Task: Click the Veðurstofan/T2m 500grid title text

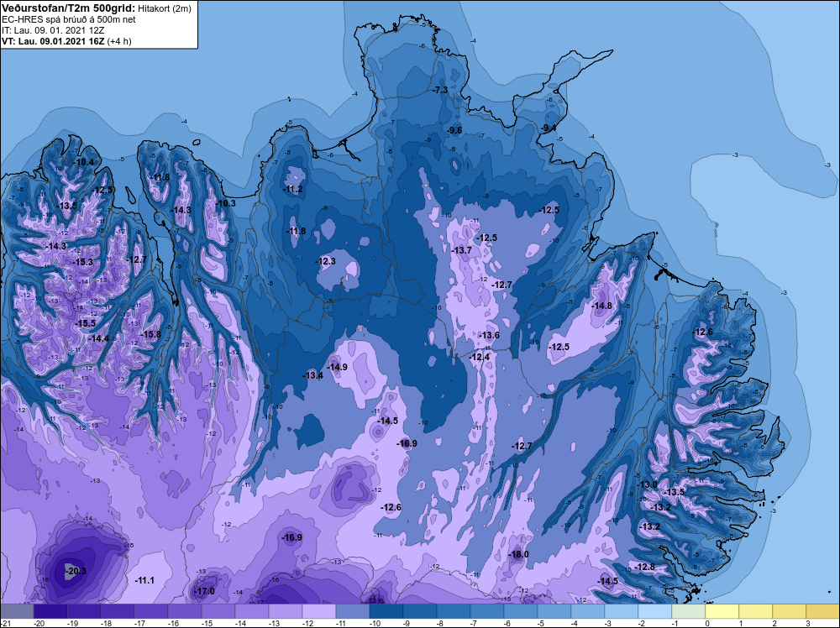Action: [x=69, y=8]
